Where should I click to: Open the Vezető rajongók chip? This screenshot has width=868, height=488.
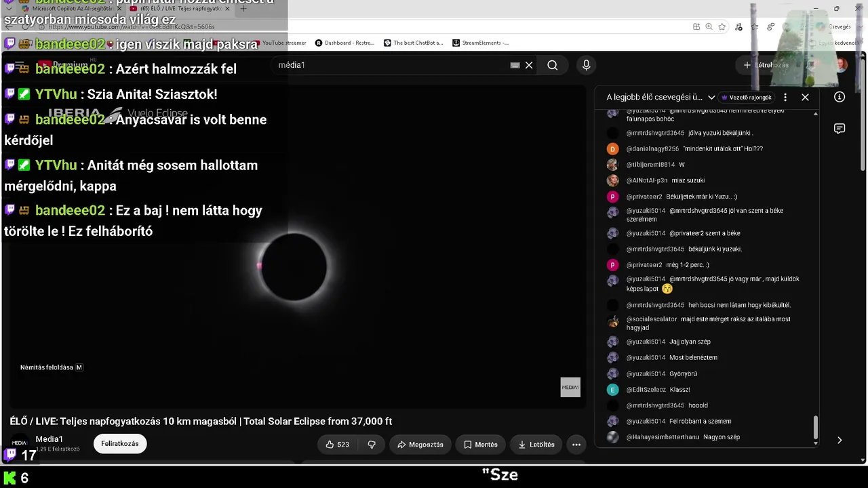coord(747,97)
